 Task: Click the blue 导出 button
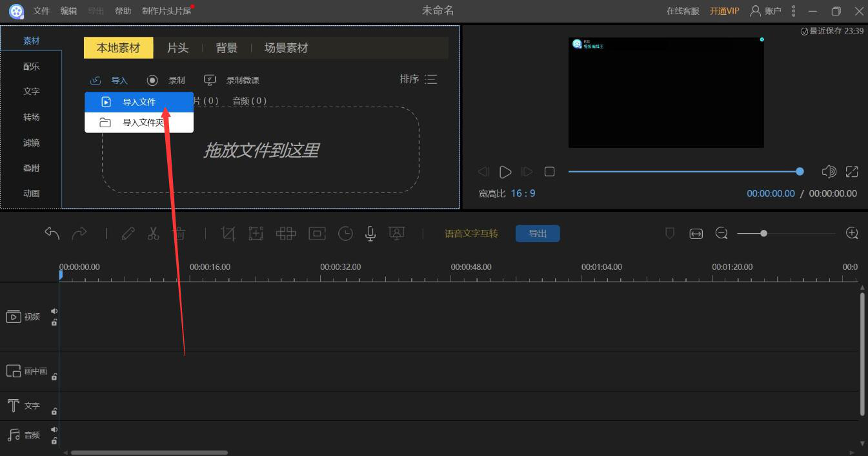pyautogui.click(x=538, y=234)
